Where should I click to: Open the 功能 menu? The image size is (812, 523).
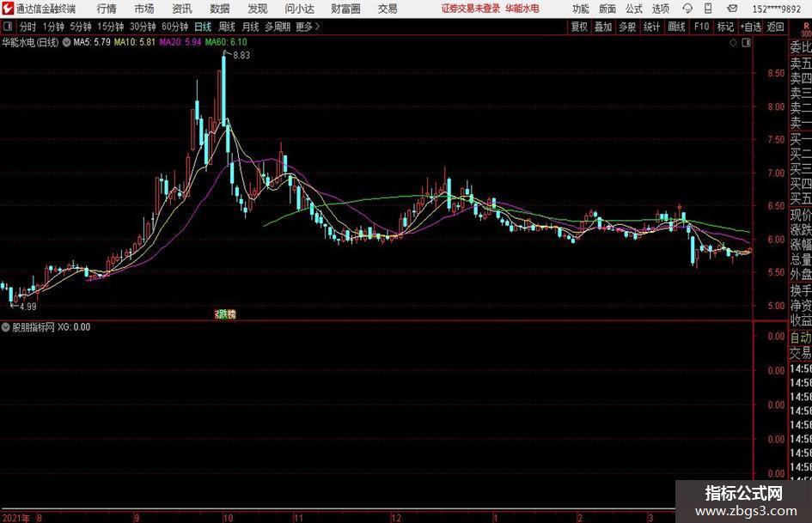coord(581,9)
